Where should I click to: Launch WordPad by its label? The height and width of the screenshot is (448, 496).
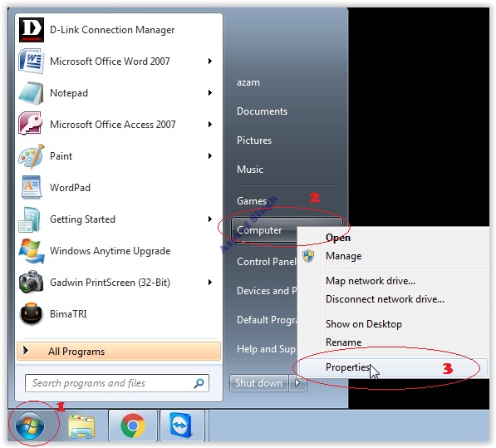tap(70, 188)
